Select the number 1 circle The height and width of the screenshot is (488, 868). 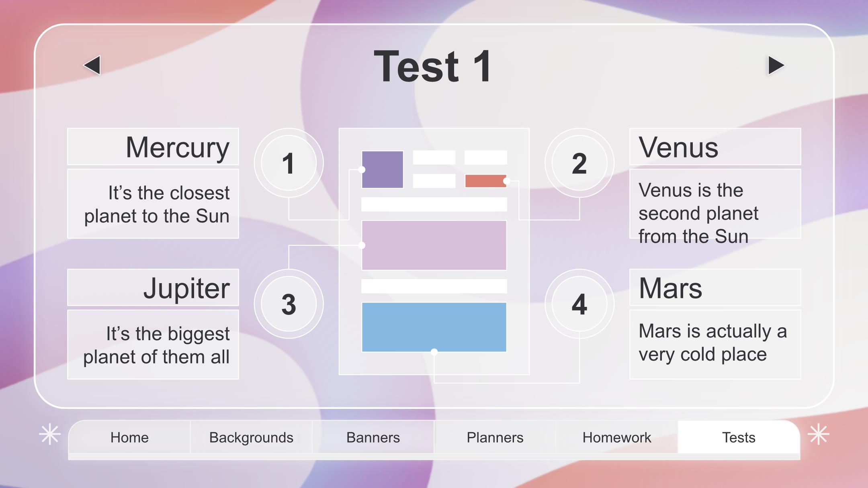(289, 163)
